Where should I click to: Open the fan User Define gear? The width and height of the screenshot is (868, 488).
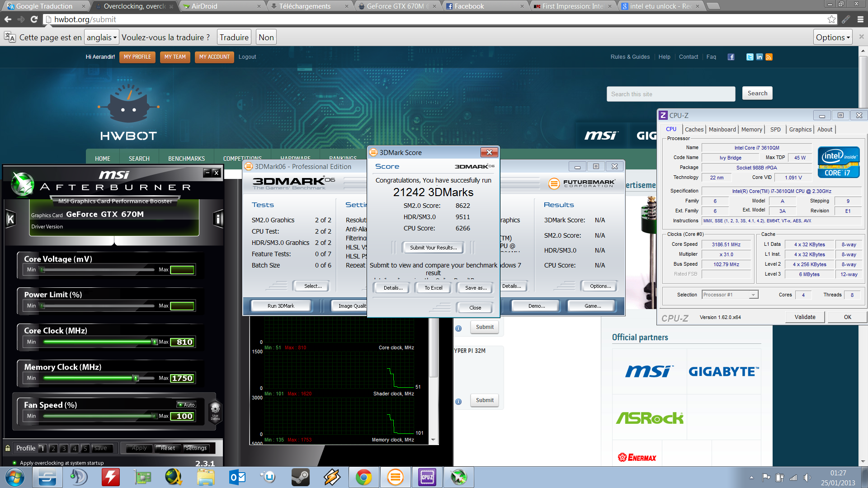click(215, 411)
